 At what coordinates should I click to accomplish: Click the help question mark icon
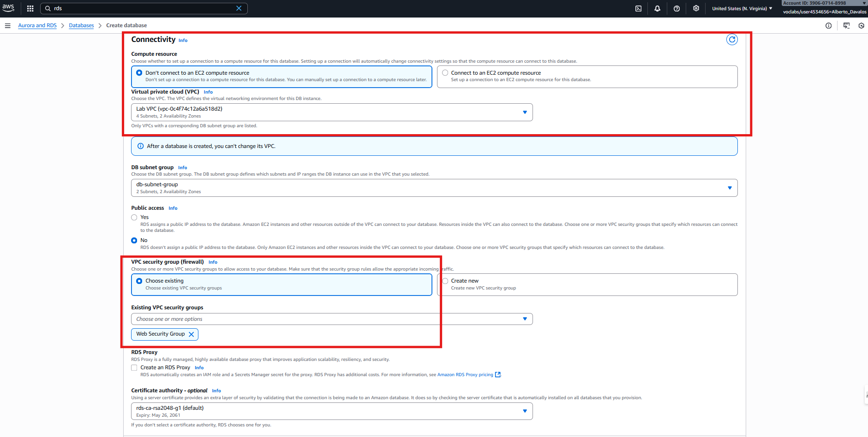[676, 8]
